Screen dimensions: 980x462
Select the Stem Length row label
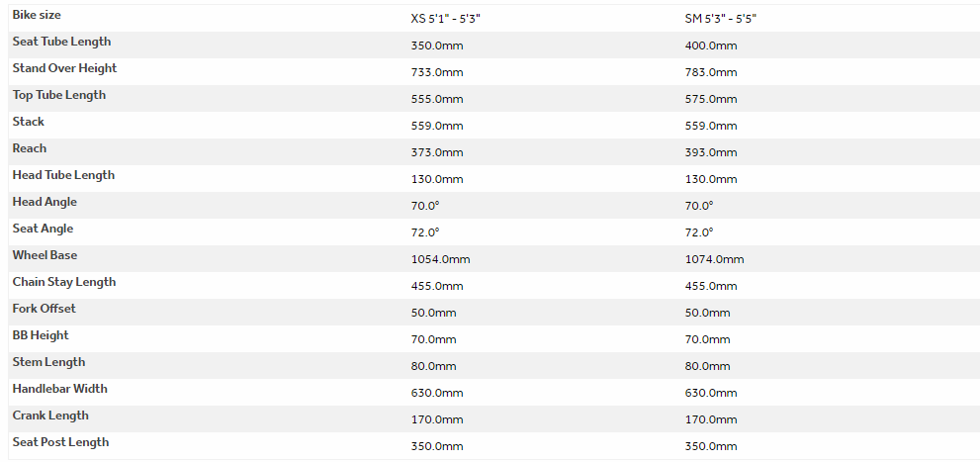point(48,362)
